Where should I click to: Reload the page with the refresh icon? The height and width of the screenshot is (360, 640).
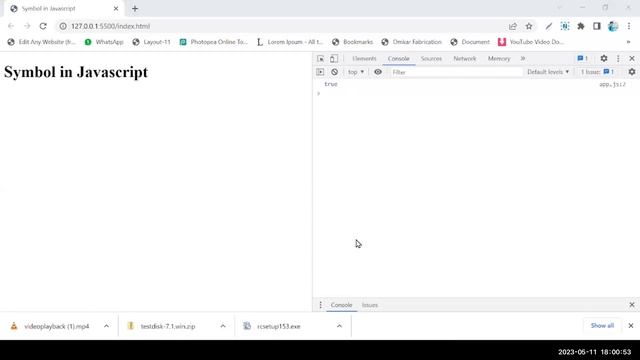(43, 26)
